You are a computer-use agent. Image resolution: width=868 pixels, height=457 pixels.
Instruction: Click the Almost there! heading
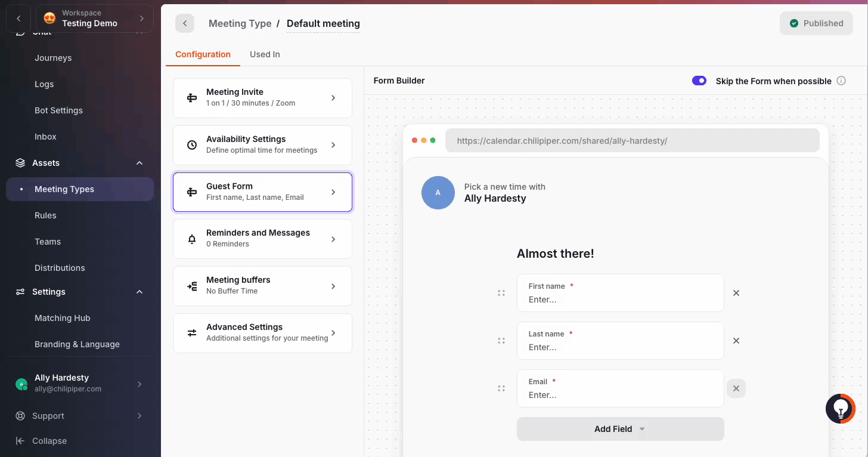pos(555,254)
